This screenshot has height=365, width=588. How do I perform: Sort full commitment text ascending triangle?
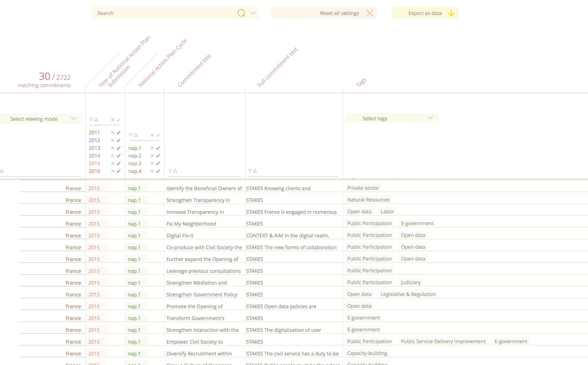pyautogui.click(x=255, y=171)
